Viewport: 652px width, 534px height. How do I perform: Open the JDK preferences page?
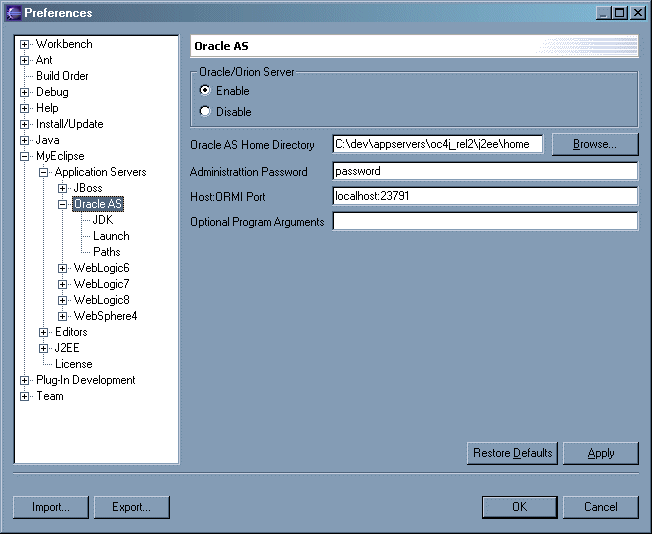(103, 220)
